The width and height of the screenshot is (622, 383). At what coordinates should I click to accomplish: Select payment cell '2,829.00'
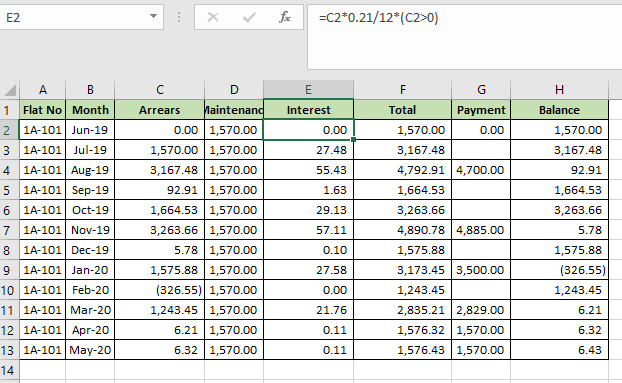481,310
